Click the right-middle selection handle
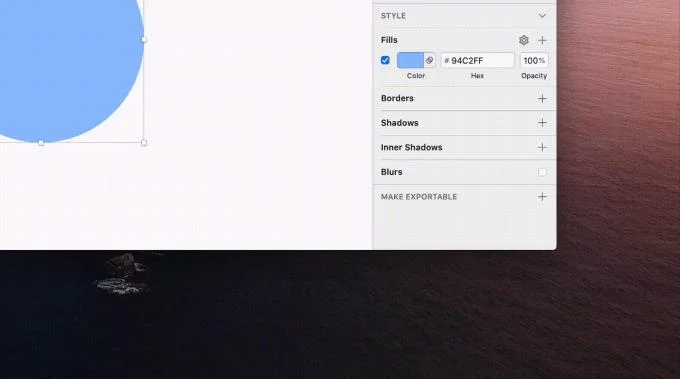 144,39
